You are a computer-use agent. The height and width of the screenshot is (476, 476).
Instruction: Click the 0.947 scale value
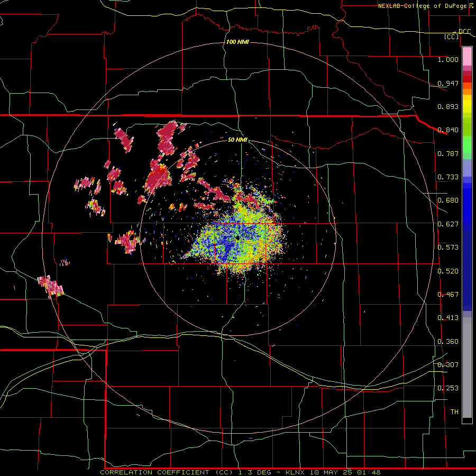(x=448, y=83)
